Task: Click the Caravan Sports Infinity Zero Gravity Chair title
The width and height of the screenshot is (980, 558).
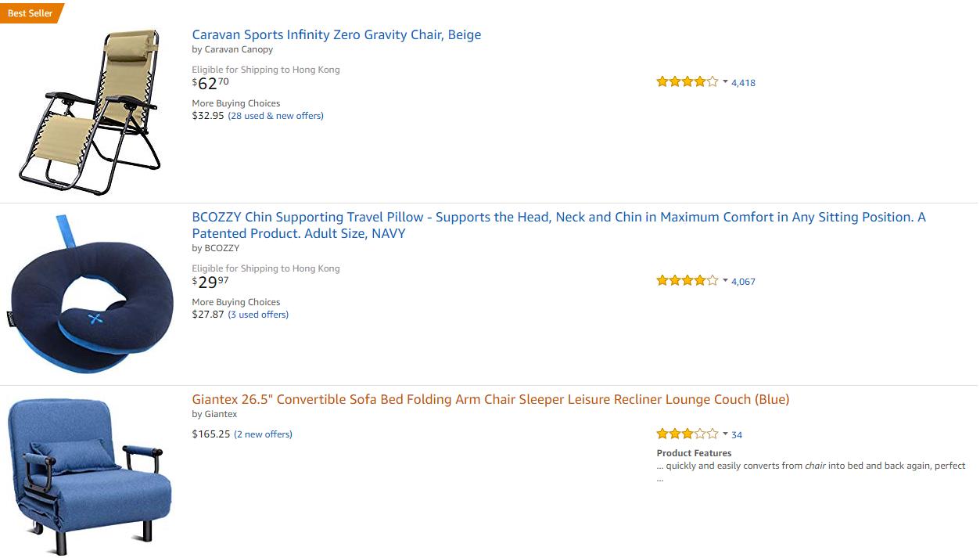Action: pyautogui.click(x=336, y=34)
